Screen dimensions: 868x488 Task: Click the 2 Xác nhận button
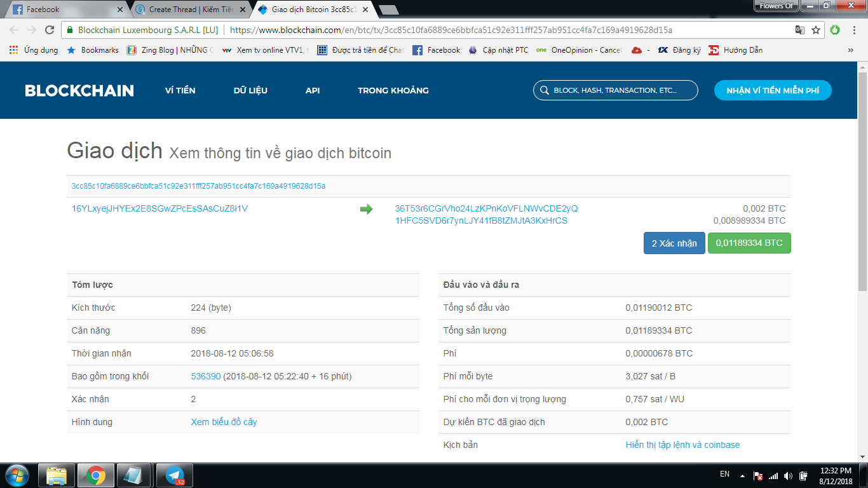pyautogui.click(x=674, y=243)
